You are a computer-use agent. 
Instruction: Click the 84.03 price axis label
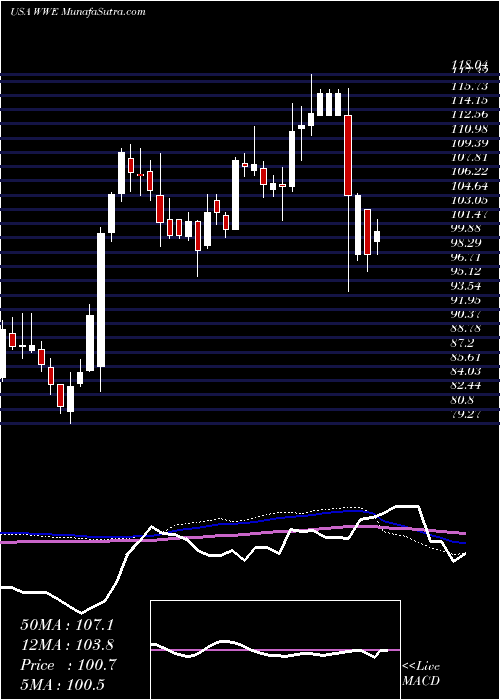[468, 371]
